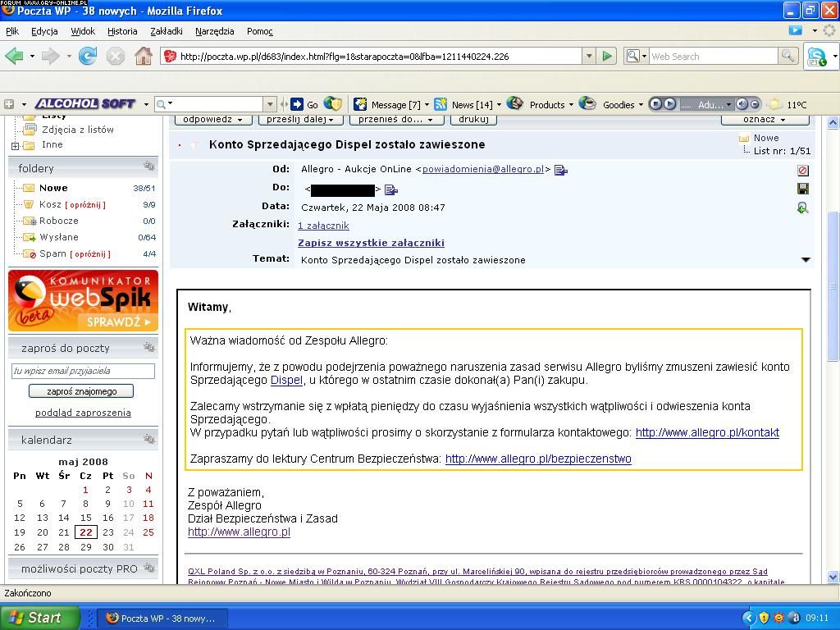Add sender to contacts icon next to powiadomienia@allegro.pl

[561, 170]
